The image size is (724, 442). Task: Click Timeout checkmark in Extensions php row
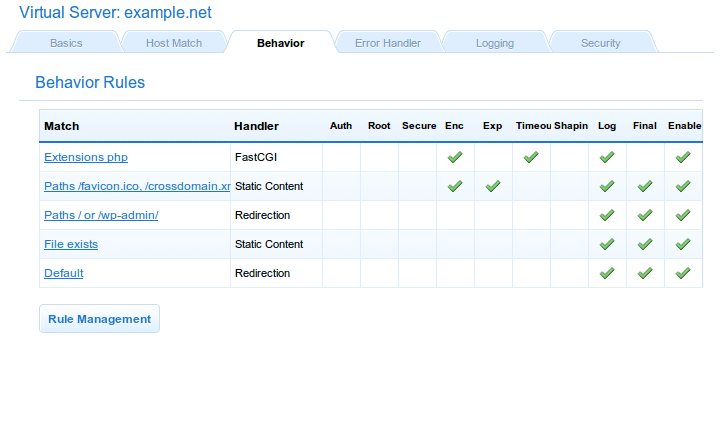point(531,157)
